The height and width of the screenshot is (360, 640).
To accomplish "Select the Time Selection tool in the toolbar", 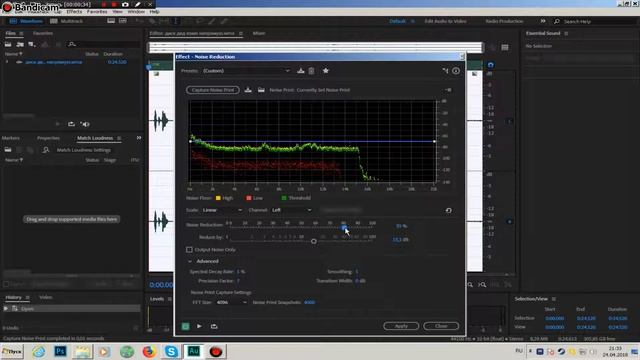I will (x=176, y=21).
